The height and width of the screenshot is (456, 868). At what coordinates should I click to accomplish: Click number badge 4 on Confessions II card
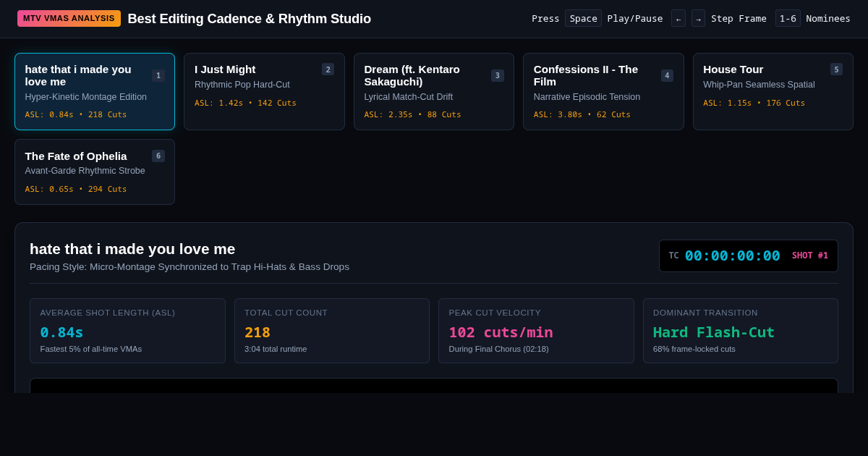[667, 75]
